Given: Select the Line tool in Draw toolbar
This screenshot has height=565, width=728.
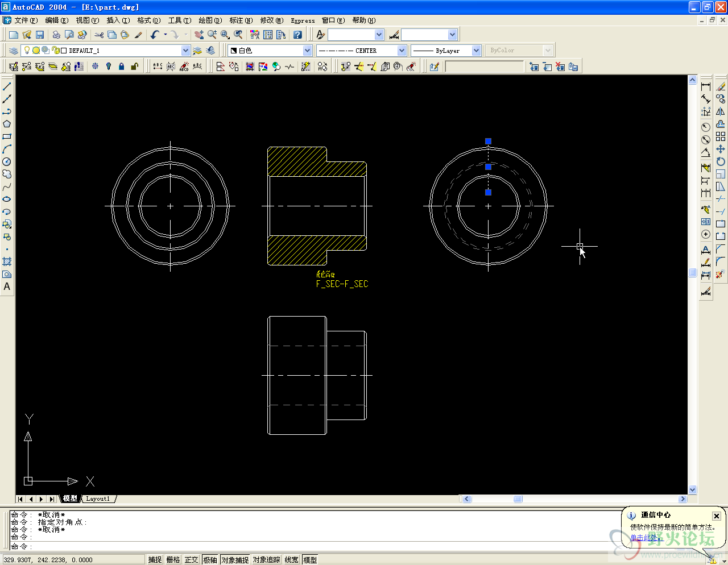Looking at the screenshot, I should [x=7, y=86].
